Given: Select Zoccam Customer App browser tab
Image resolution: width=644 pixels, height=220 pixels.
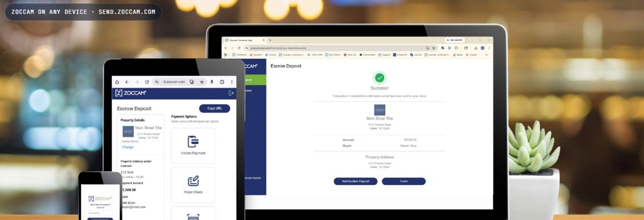Looking at the screenshot, I should 245,40.
